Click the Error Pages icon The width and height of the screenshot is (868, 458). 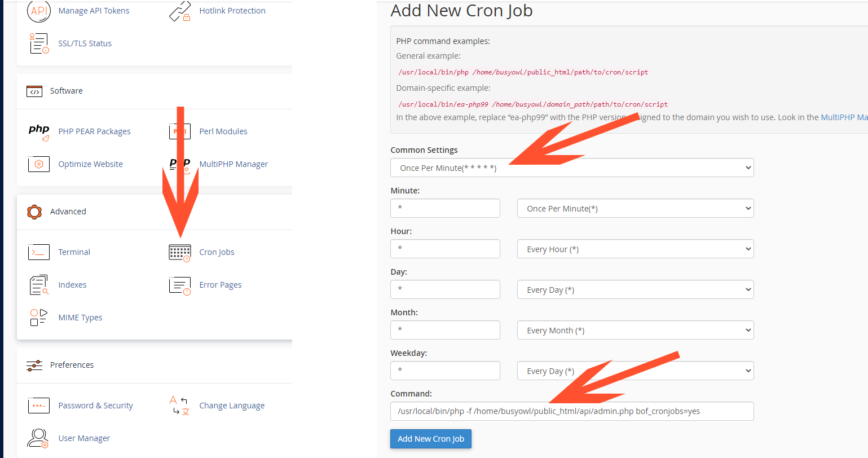[180, 285]
